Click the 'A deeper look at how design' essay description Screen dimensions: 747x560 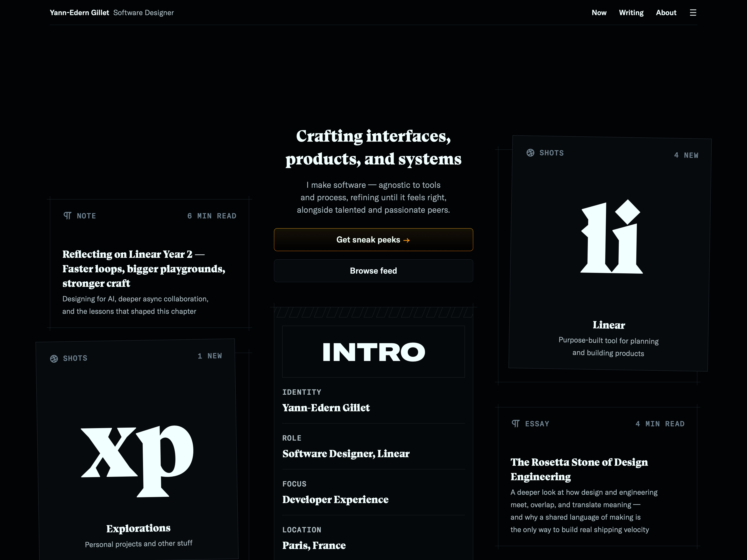click(584, 511)
